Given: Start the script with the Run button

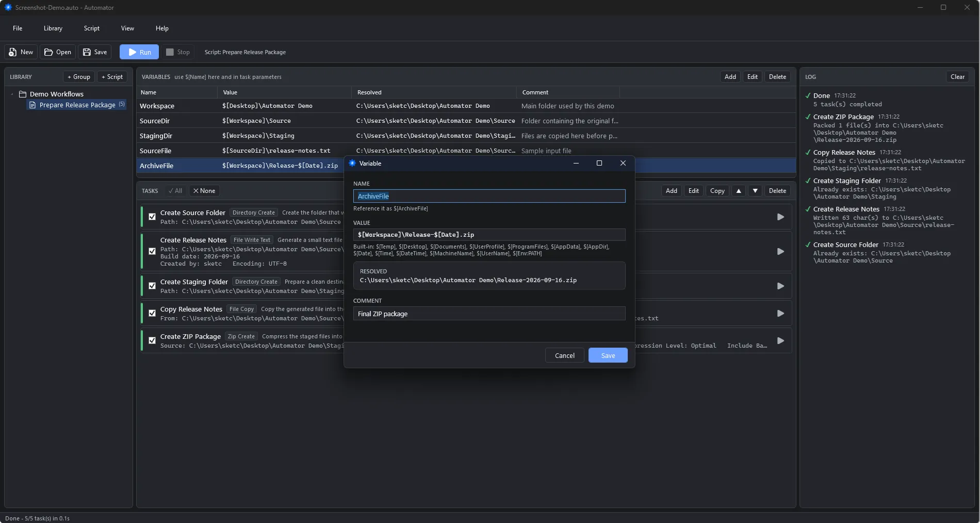Looking at the screenshot, I should point(139,52).
